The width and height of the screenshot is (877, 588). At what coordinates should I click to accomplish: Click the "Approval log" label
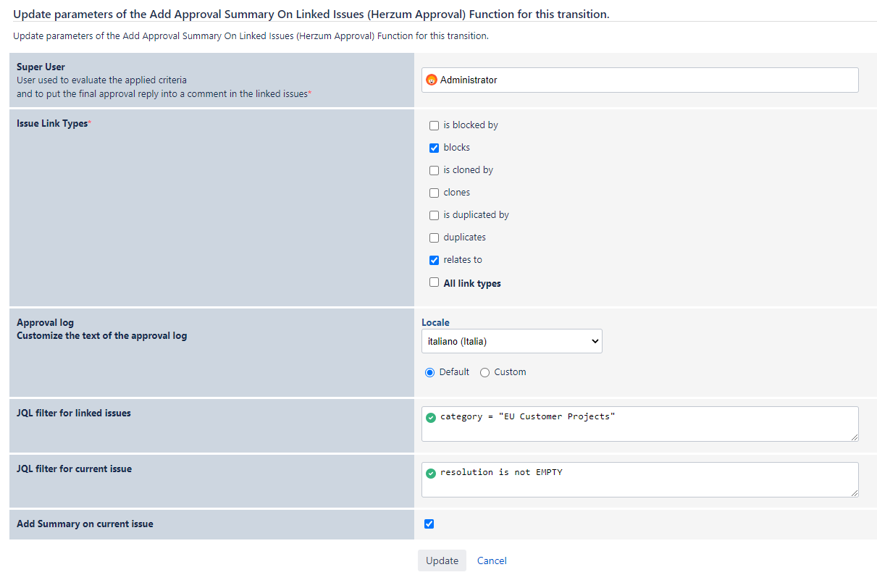45,323
